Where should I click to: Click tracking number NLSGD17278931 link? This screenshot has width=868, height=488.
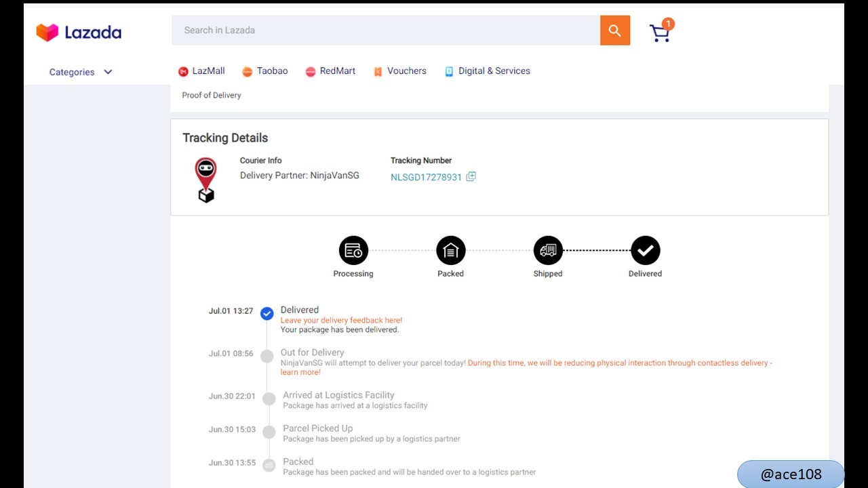coord(426,177)
